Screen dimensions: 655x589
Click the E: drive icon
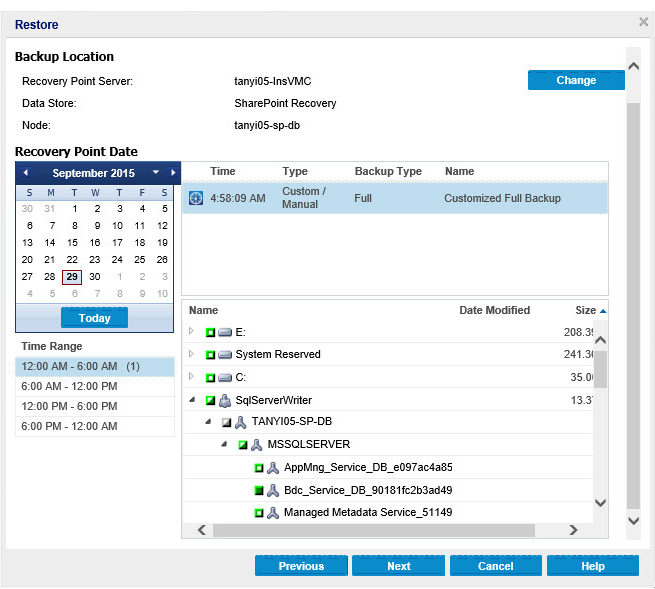coord(225,331)
